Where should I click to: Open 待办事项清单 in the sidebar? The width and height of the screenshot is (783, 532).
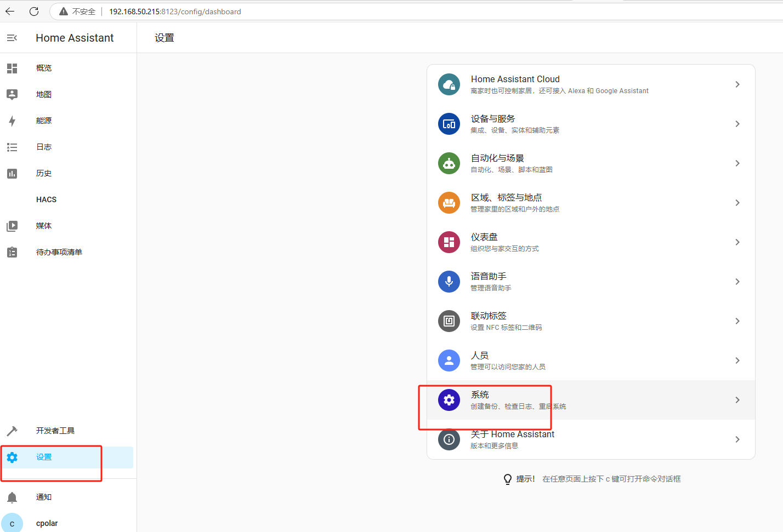pyautogui.click(x=68, y=252)
